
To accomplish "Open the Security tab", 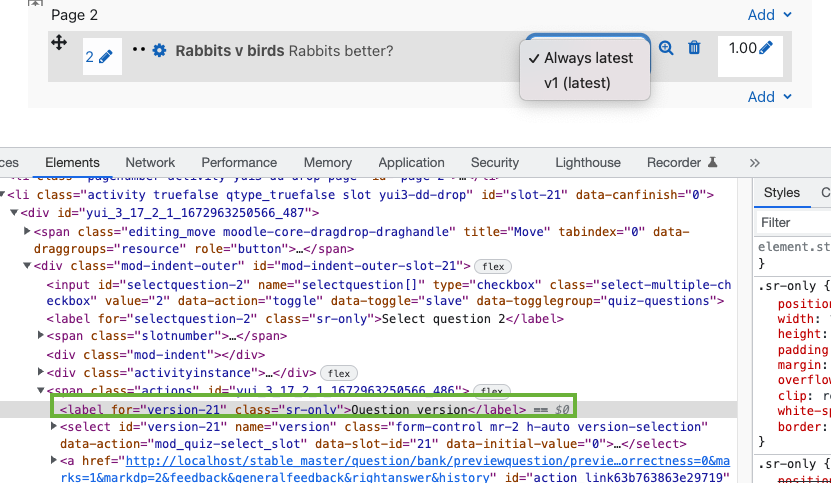I will pyautogui.click(x=495, y=162).
